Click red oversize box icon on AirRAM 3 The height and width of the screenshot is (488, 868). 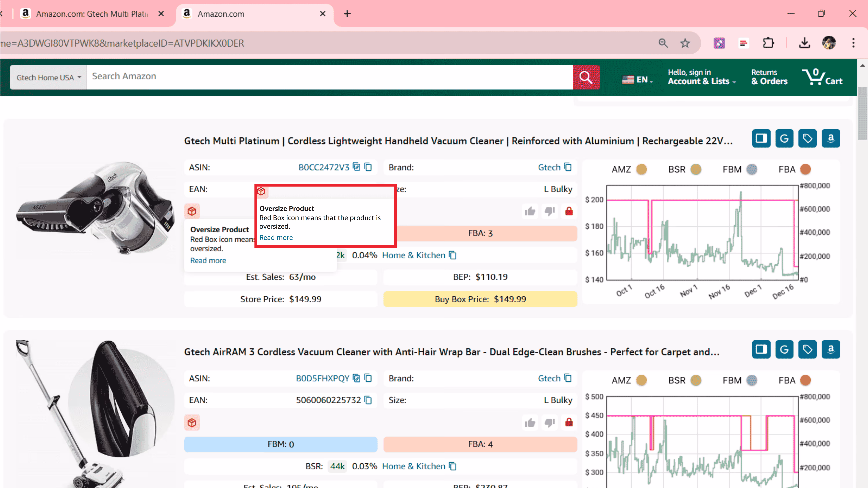192,423
